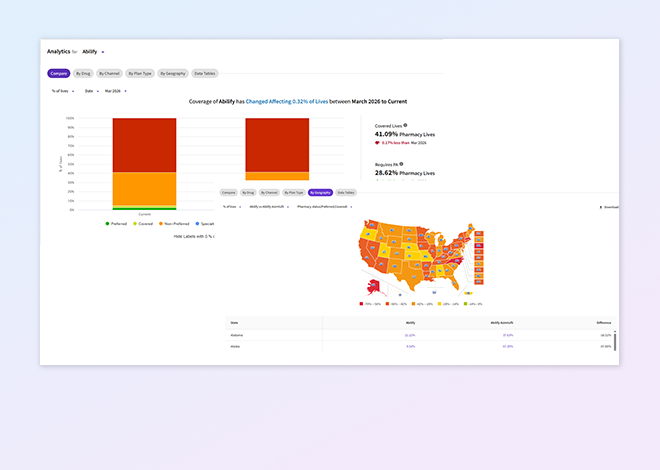Sort by the Difference column header
The width and height of the screenshot is (660, 470).
[604, 323]
